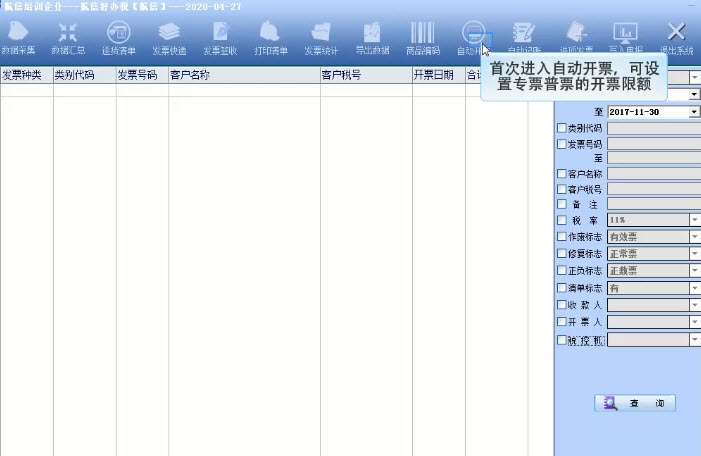701x456 pixels.
Task: Open the 送货清单 delivery list tool
Action: [118, 38]
